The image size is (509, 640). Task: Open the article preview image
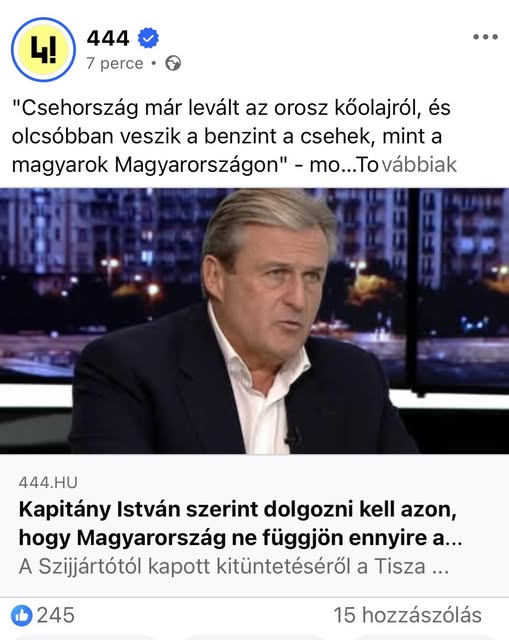pyautogui.click(x=254, y=321)
